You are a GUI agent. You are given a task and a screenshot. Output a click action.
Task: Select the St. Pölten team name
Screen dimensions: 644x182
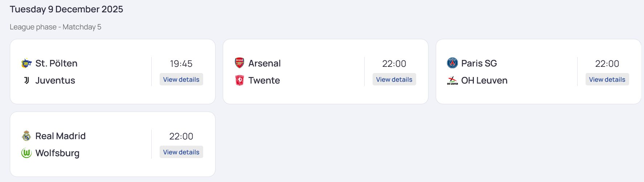point(56,64)
